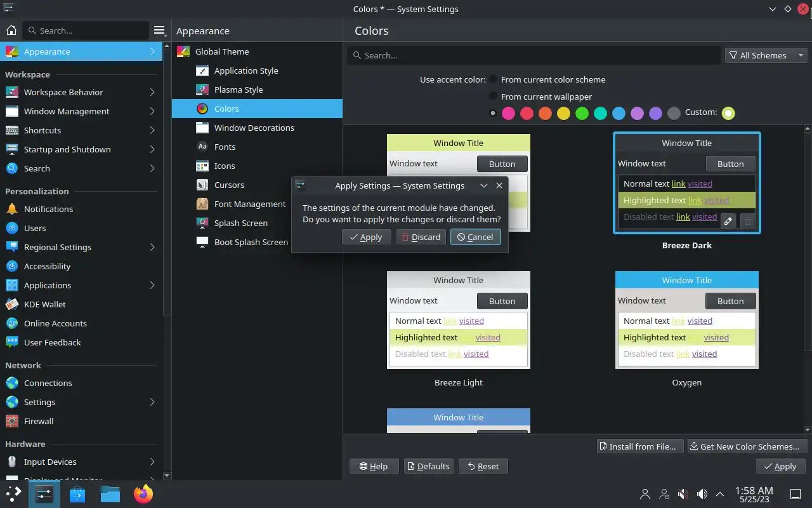Show hidden system tray icons arrow

(720, 493)
